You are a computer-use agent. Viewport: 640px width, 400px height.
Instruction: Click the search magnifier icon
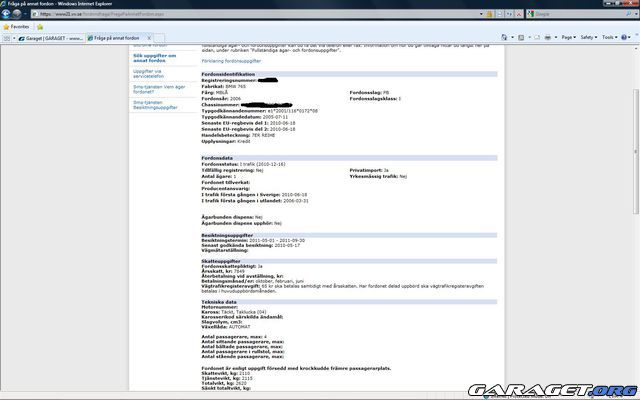tap(626, 16)
